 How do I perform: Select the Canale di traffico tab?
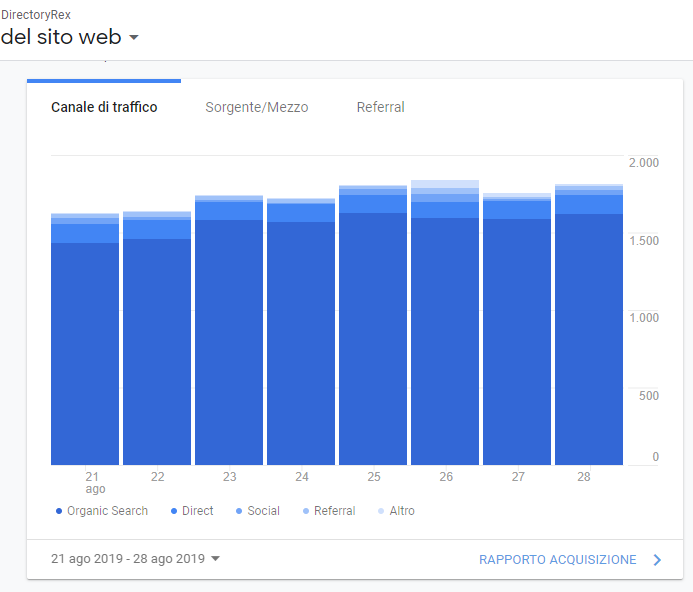point(104,107)
